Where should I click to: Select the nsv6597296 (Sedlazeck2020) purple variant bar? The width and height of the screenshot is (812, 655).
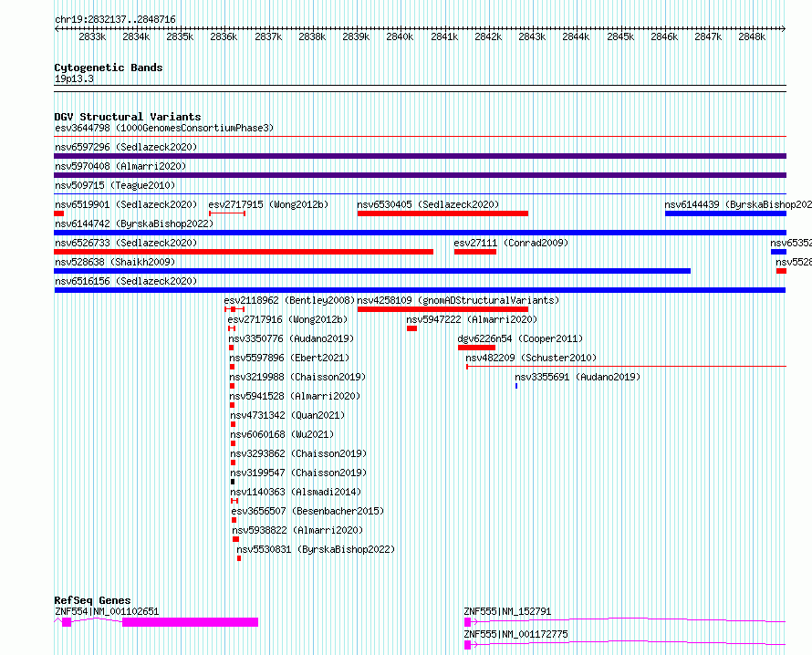[420, 156]
